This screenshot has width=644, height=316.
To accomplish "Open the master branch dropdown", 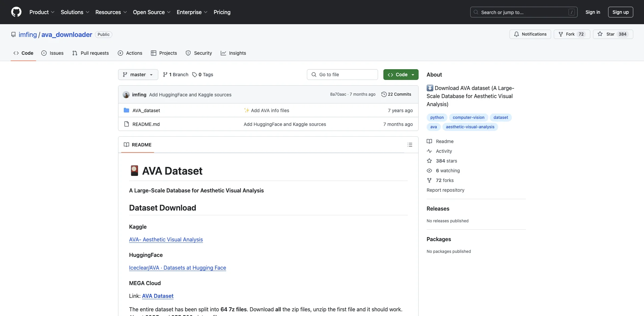I will coord(138,75).
